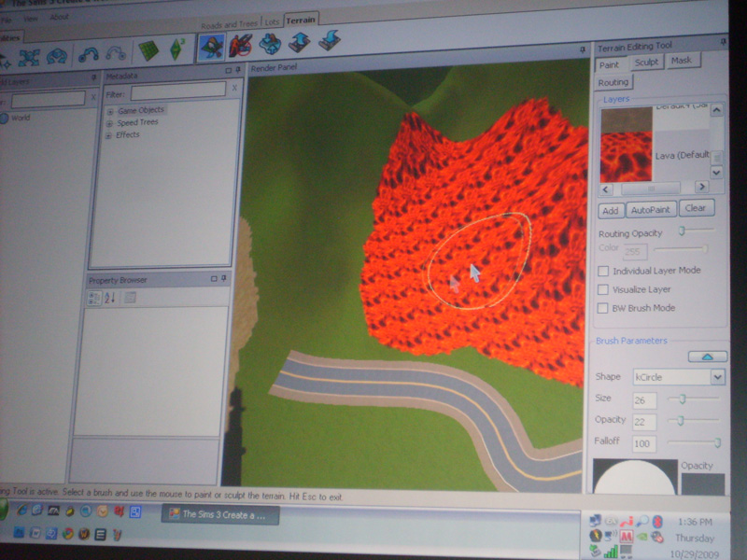Screen dimensions: 747x560
Task: Click the Bluetooth system tray icon
Action: coord(657,521)
